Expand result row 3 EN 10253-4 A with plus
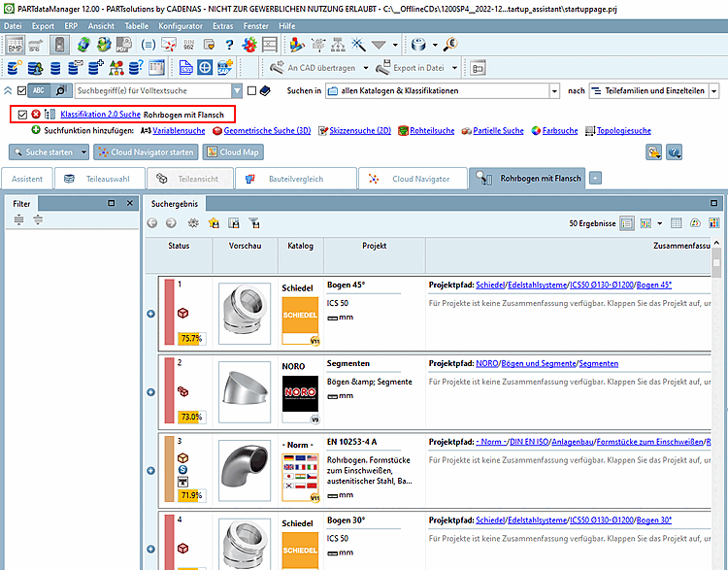The image size is (728, 570). click(150, 471)
